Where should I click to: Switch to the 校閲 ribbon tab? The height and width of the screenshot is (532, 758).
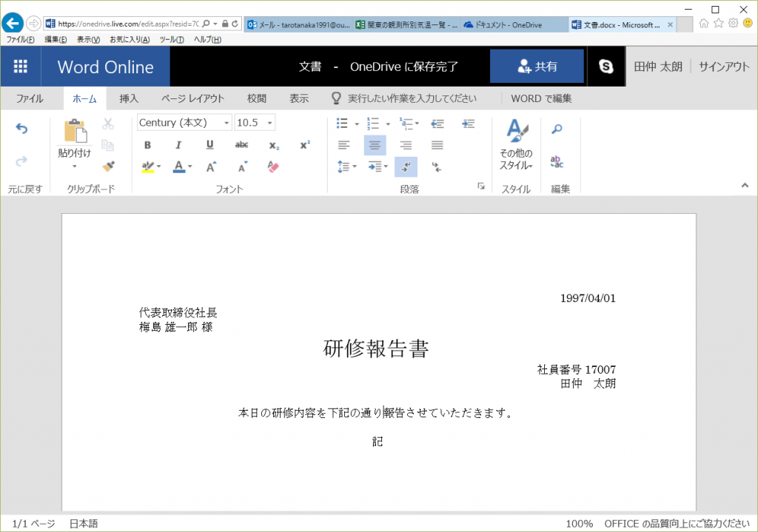[257, 98]
